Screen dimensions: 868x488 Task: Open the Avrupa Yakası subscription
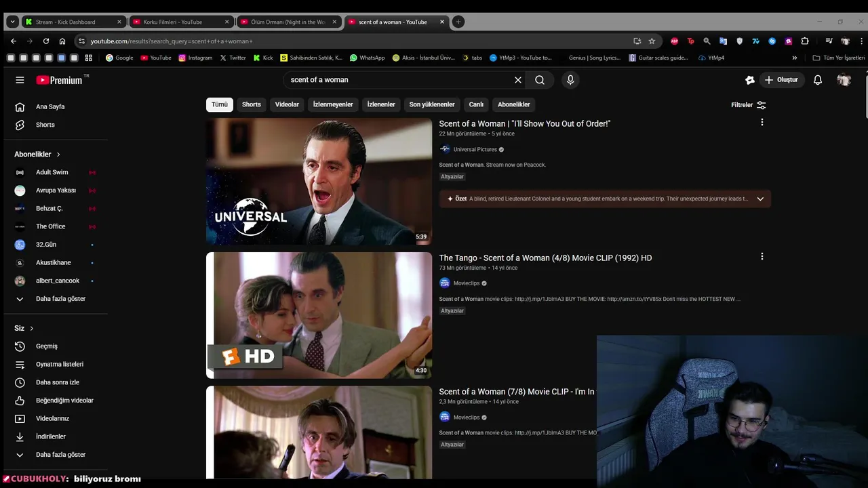coord(56,190)
